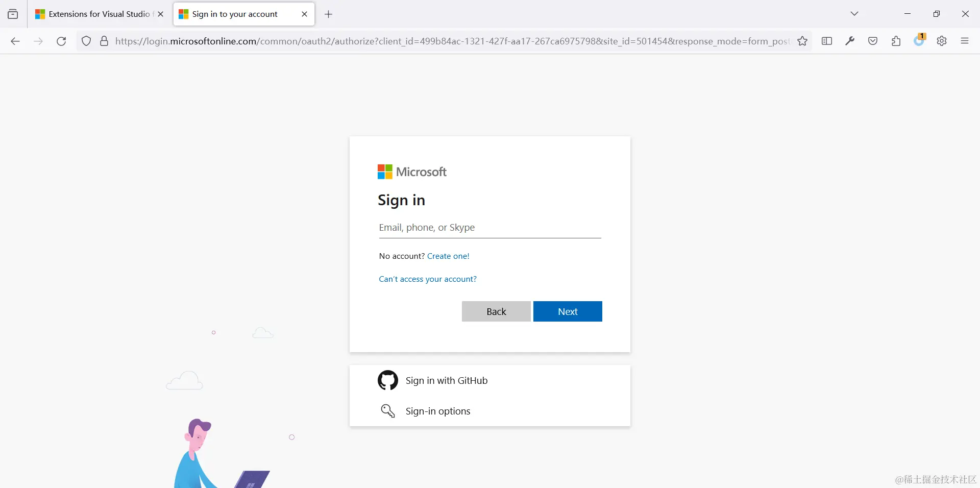Viewport: 980px width, 488px height.
Task: Select the Sign in to your account tab
Action: pyautogui.click(x=243, y=14)
